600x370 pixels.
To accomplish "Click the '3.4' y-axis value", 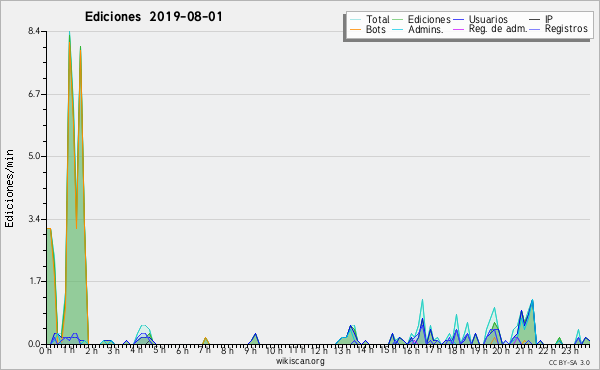I will point(34,219).
